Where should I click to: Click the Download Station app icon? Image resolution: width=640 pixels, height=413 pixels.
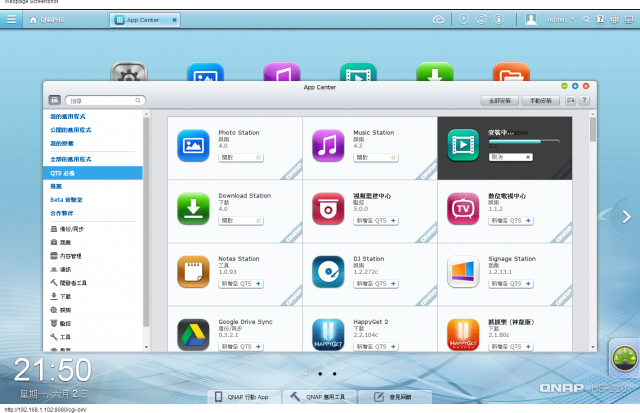[193, 209]
